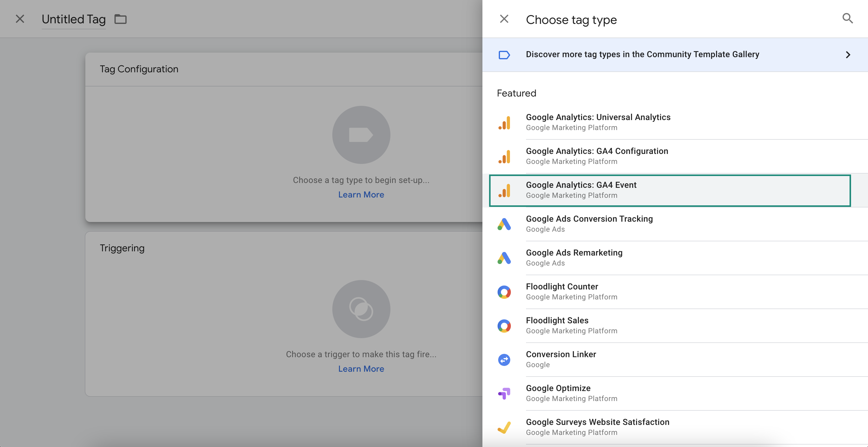Click 'Google Ads' under Conversion Tracking
Image resolution: width=868 pixels, height=447 pixels.
coord(545,229)
